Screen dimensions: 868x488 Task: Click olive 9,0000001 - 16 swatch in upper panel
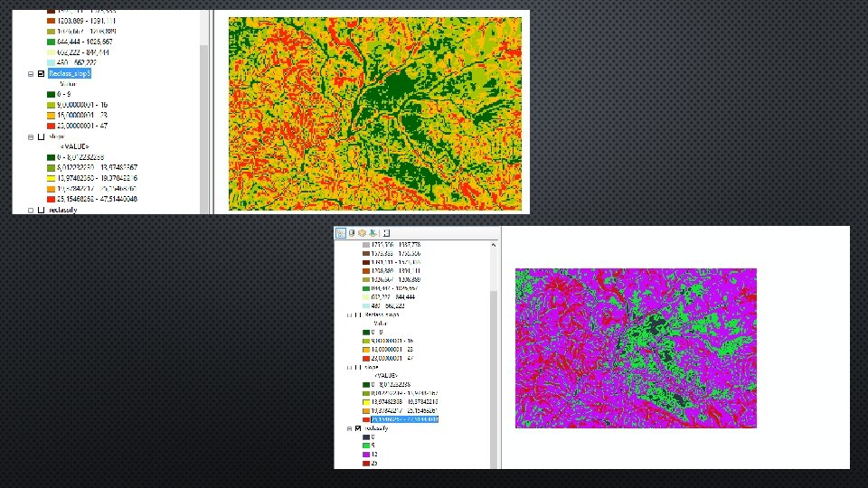point(51,105)
